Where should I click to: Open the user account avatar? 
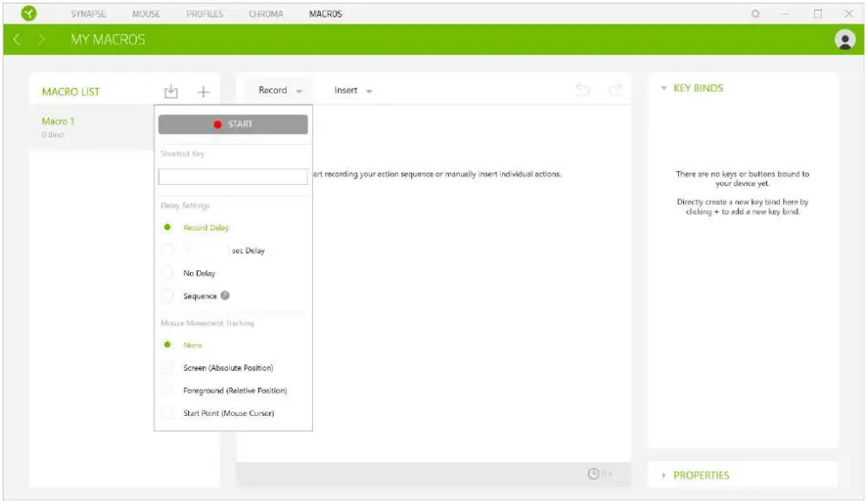coord(844,40)
